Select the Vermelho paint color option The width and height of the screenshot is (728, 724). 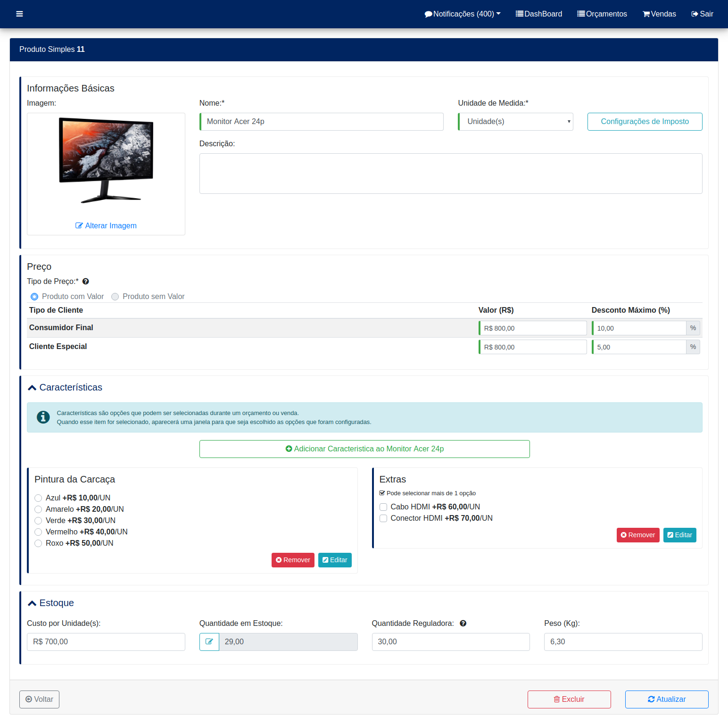(38, 532)
